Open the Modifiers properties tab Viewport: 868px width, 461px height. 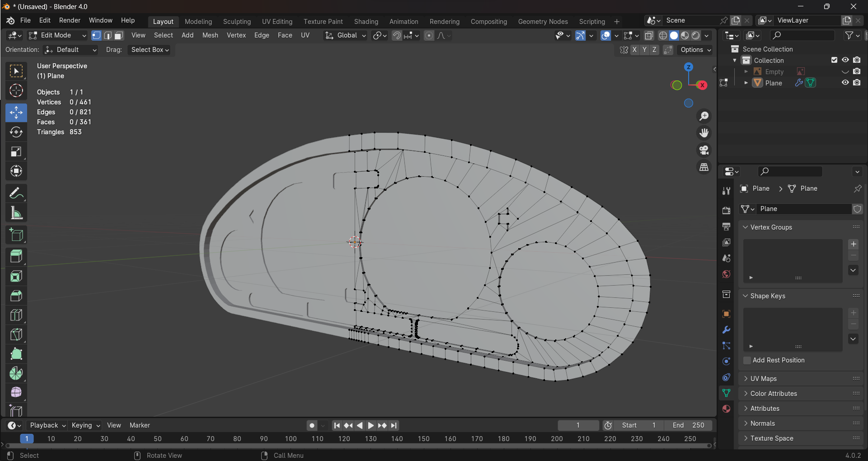tap(726, 330)
